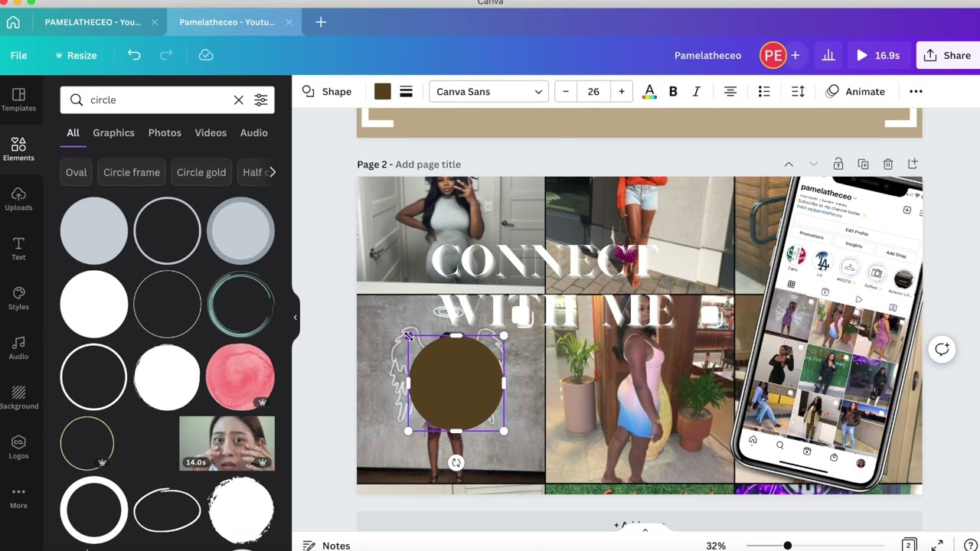The width and height of the screenshot is (980, 551).
Task: Open the analytics bar chart icon
Action: point(828,55)
